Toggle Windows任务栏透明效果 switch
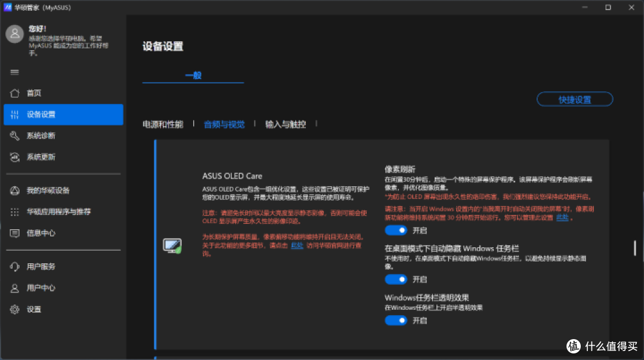The width and height of the screenshot is (644, 360). pos(395,321)
